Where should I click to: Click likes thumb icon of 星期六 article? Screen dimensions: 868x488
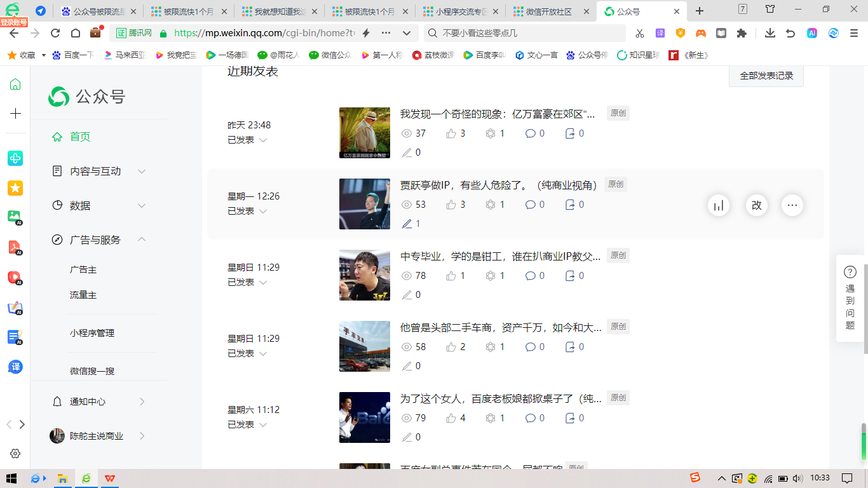(x=451, y=418)
